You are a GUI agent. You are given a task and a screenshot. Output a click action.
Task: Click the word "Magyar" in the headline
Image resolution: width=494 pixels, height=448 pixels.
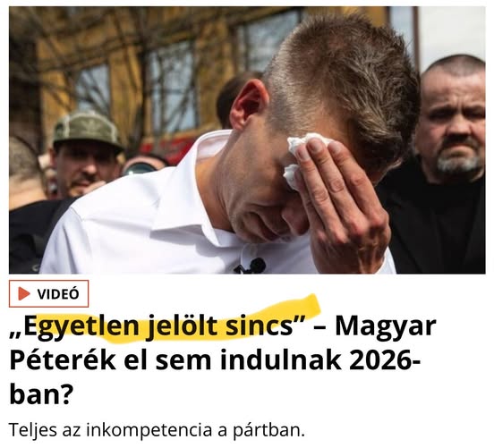(386, 326)
